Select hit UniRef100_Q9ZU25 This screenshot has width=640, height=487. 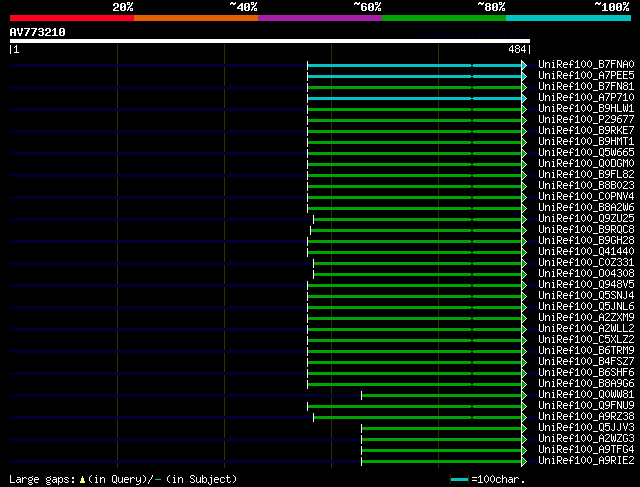[x=586, y=219]
